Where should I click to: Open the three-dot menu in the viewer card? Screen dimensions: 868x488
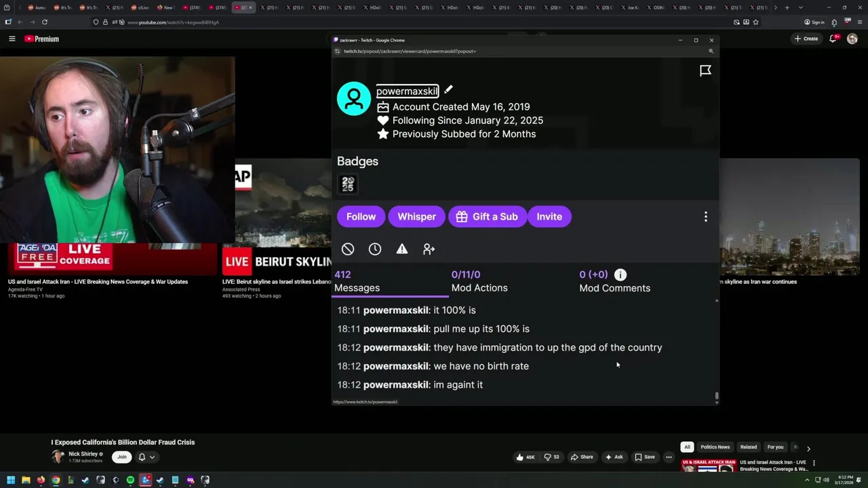705,217
